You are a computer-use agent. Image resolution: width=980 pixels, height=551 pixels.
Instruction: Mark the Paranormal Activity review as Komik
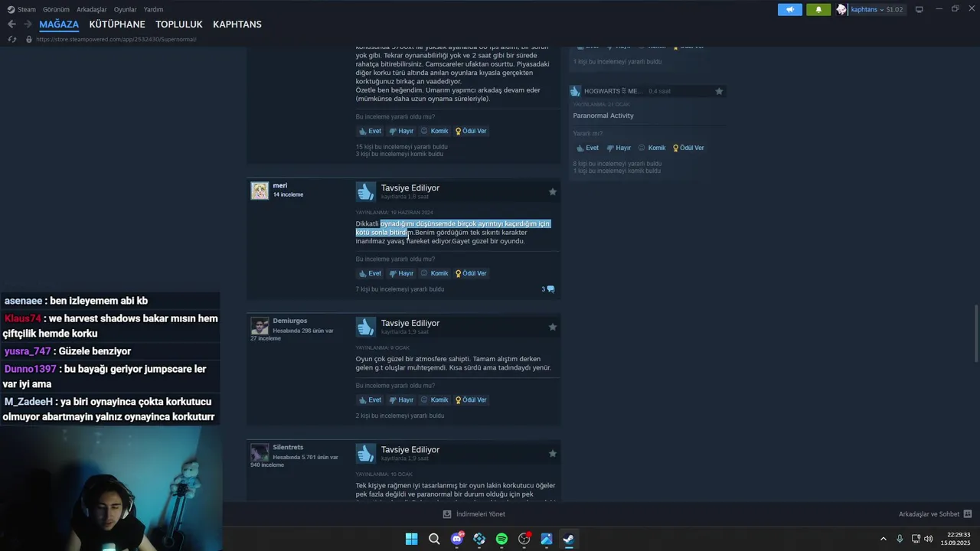pos(652,148)
